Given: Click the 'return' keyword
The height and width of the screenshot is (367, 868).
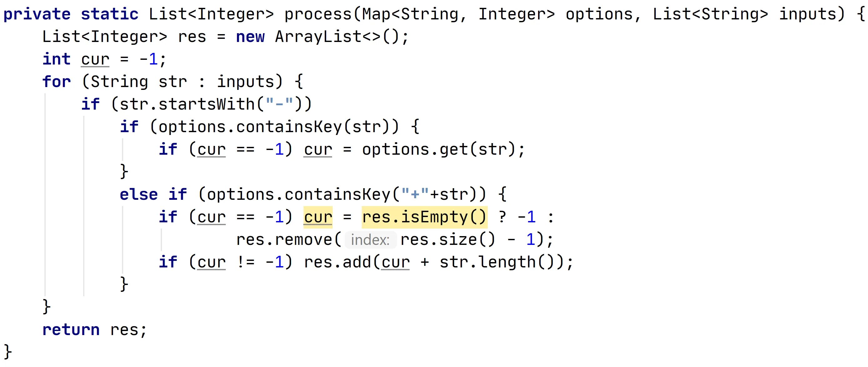Looking at the screenshot, I should click(x=71, y=329).
